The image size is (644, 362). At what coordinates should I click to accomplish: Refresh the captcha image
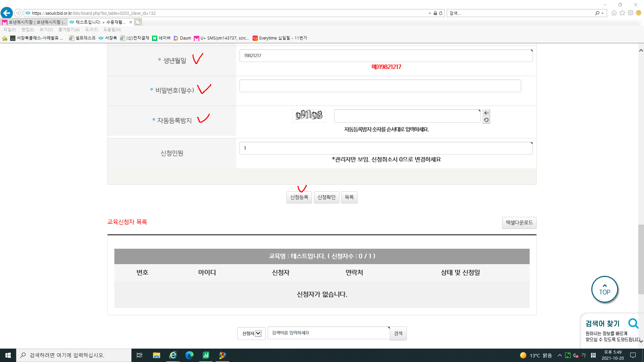point(486,120)
